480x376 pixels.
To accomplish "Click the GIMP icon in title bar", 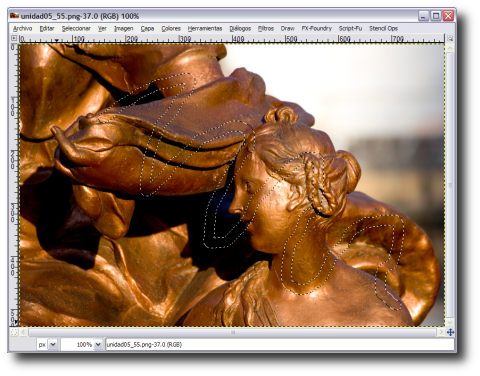I will (14, 16).
